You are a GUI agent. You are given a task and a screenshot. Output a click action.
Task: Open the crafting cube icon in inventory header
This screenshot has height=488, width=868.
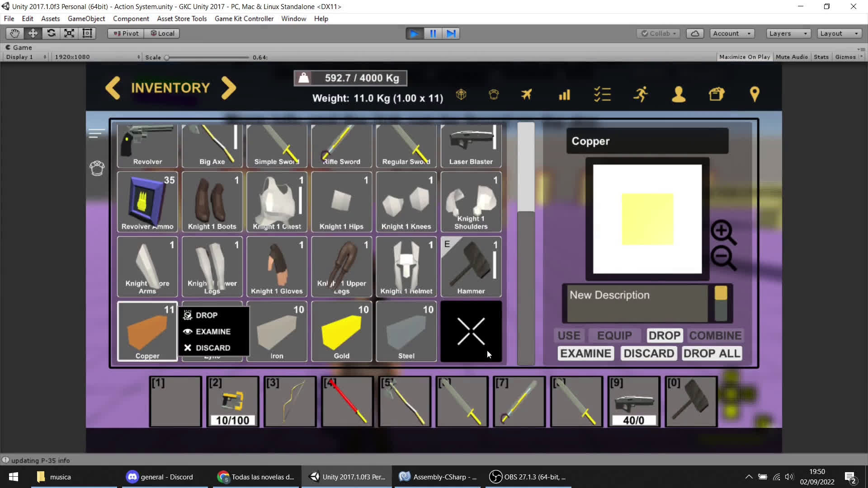(x=461, y=94)
